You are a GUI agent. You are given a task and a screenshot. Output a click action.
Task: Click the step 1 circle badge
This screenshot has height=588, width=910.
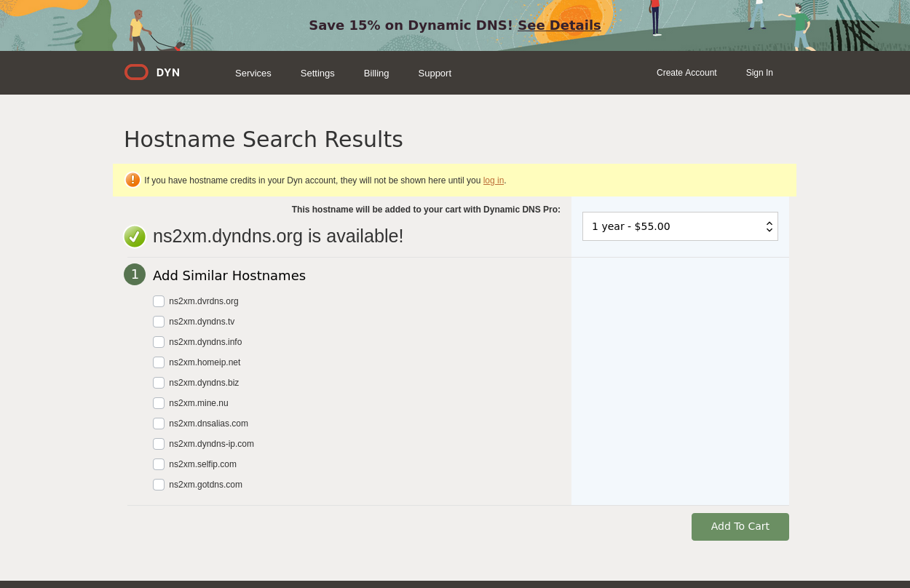click(135, 274)
